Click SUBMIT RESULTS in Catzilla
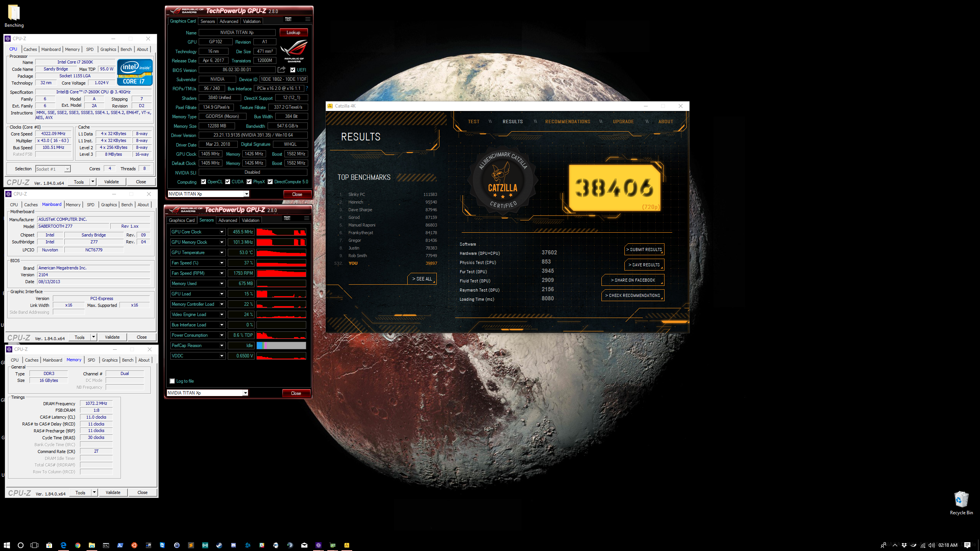 645,249
